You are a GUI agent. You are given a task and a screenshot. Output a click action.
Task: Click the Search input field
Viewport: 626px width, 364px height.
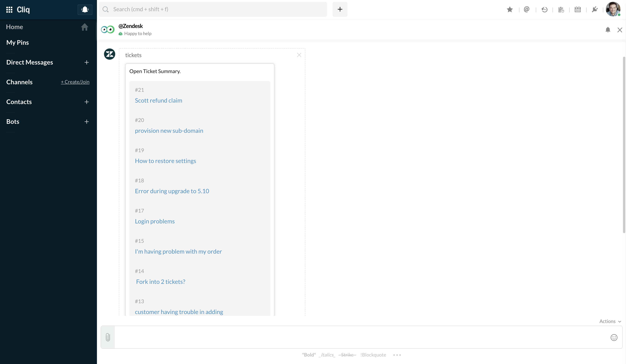pyautogui.click(x=216, y=10)
